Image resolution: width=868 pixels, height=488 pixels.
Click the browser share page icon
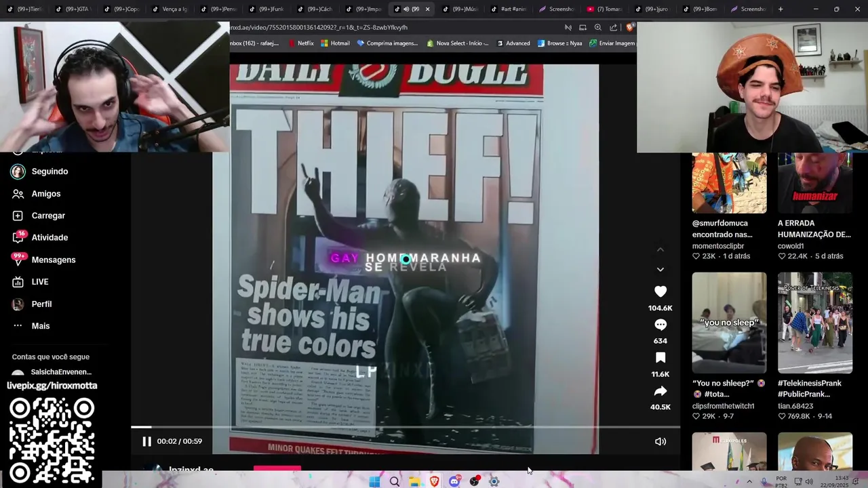pos(613,28)
